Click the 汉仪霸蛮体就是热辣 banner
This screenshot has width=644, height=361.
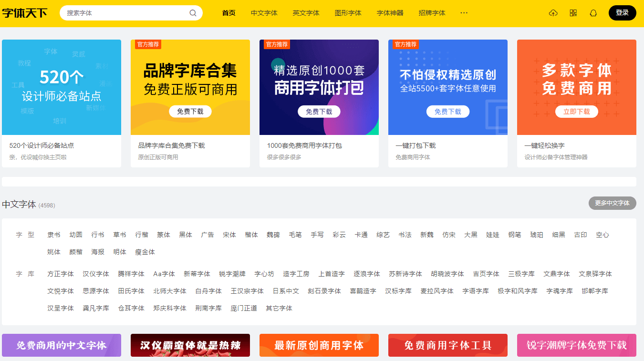click(190, 345)
